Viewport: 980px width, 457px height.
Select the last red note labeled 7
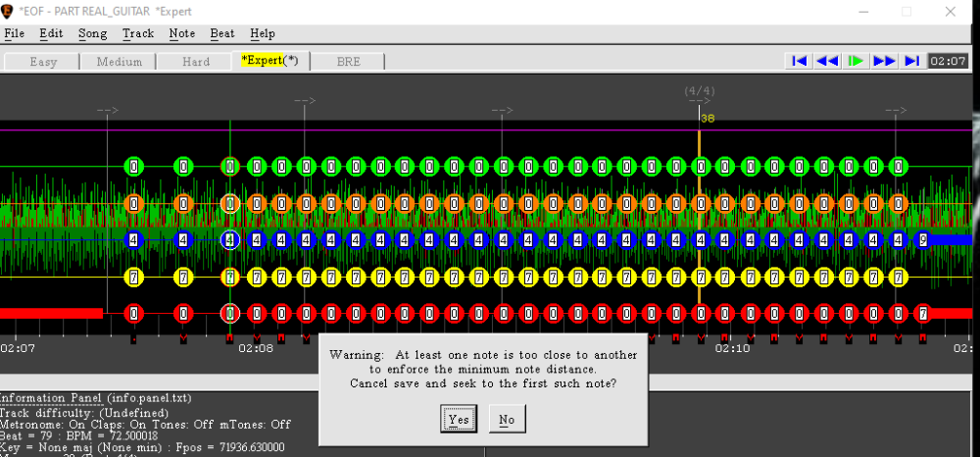921,314
